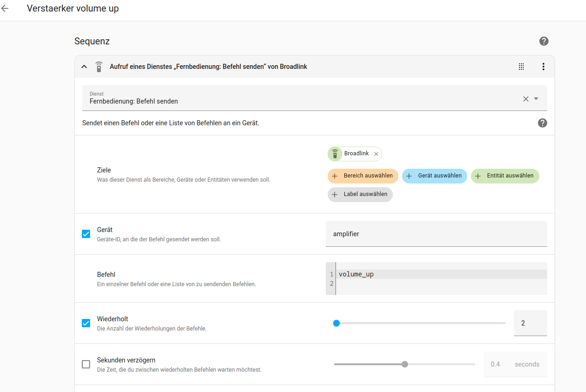Click Bereich auswählen button
The width and height of the screenshot is (586, 392).
[x=363, y=176]
